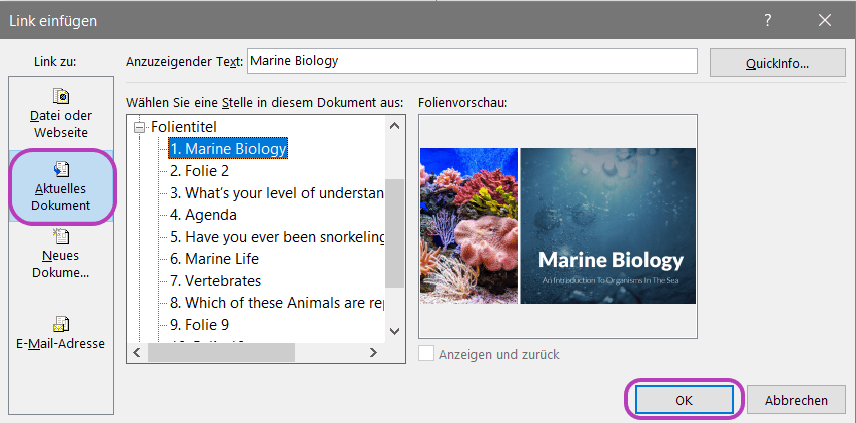Select Folie 2 in the list
856x423 pixels.
tap(199, 171)
